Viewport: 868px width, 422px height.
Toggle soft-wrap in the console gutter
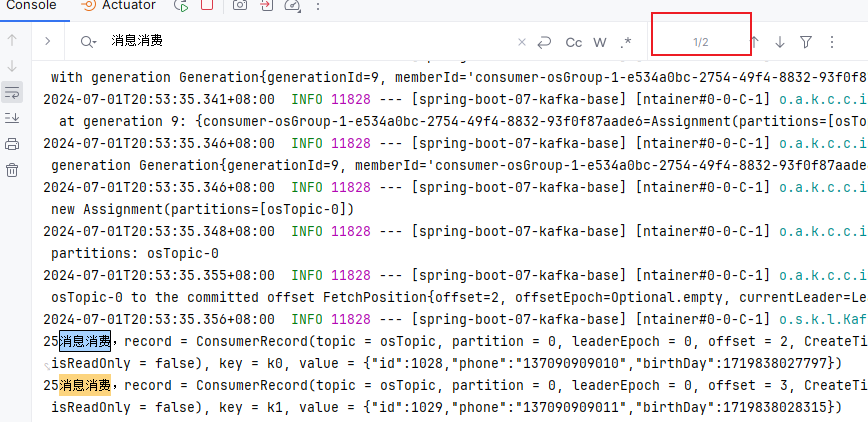click(x=12, y=92)
